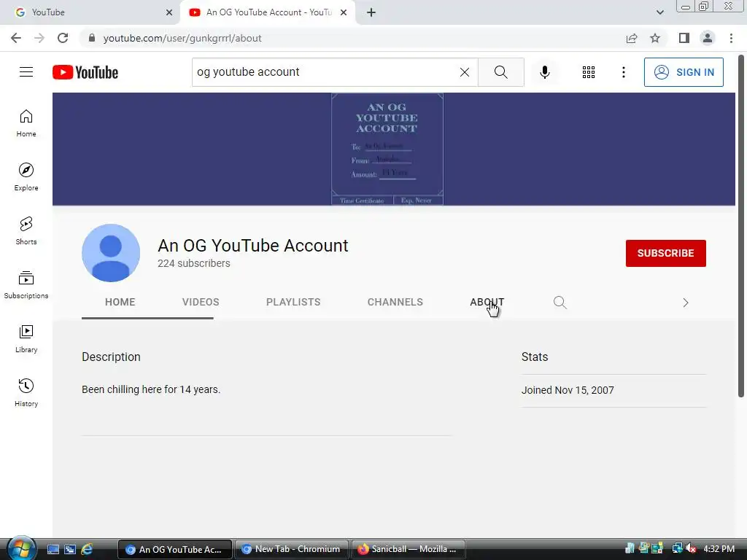Share this page from address bar
Screen dimensions: 747x560
pyautogui.click(x=632, y=38)
